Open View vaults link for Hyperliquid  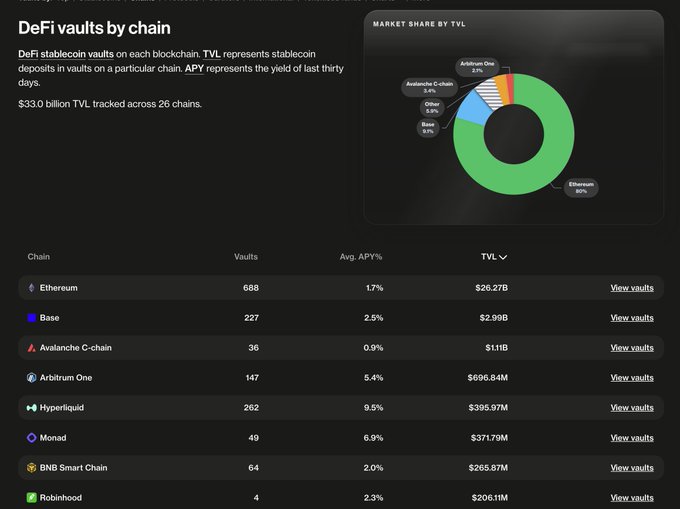point(632,408)
